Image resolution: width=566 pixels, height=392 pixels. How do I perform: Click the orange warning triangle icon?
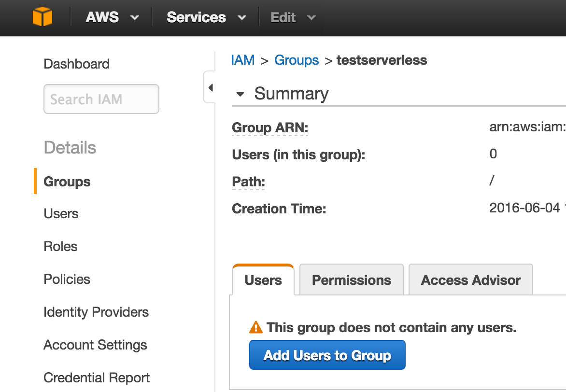click(x=256, y=327)
